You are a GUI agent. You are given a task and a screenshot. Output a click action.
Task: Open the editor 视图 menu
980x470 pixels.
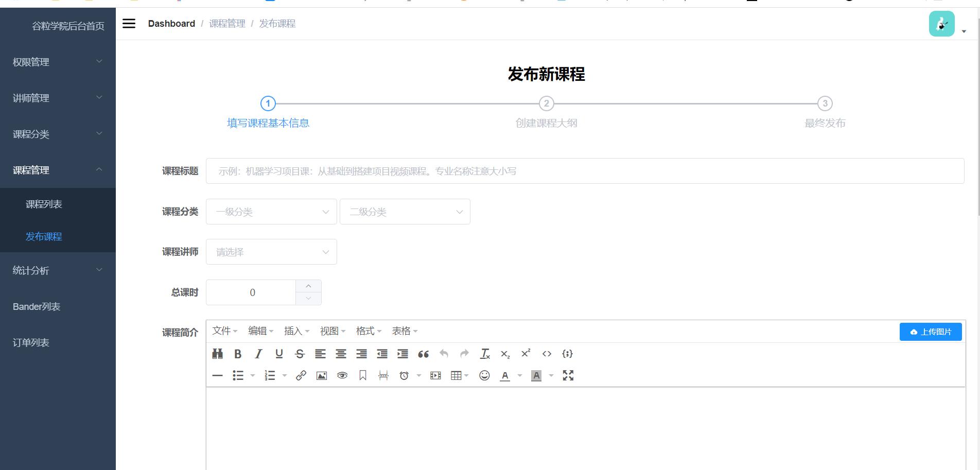pos(333,331)
